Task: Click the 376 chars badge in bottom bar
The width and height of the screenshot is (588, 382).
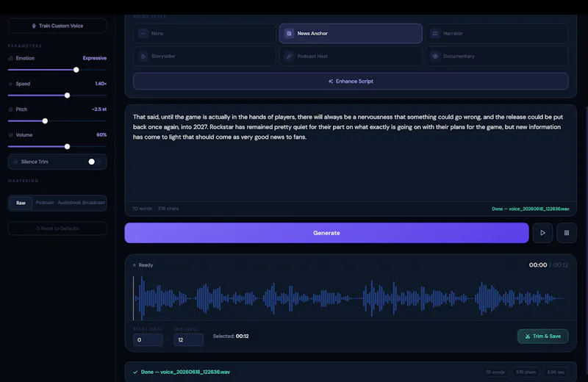Action: pyautogui.click(x=526, y=372)
